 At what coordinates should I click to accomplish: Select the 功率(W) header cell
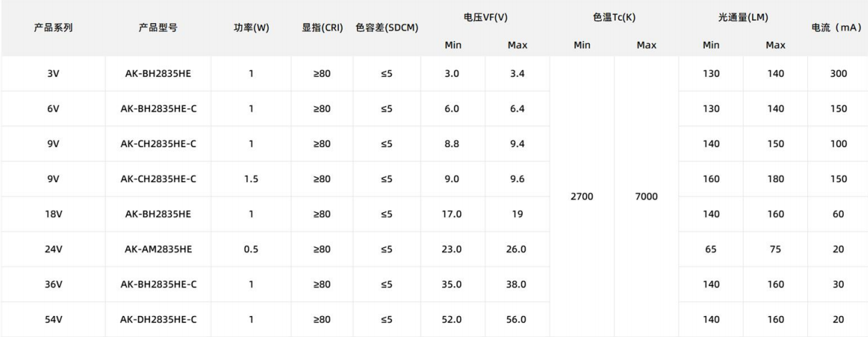point(251,29)
